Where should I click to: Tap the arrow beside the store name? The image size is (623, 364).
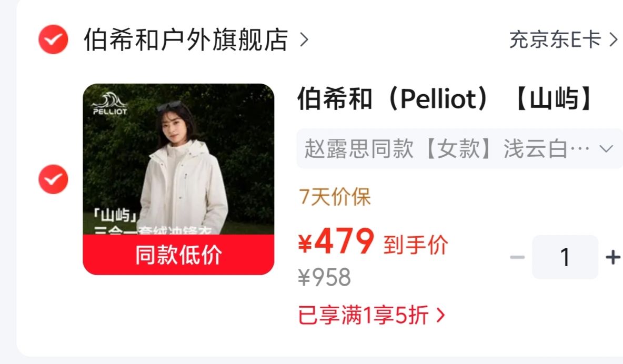tap(304, 40)
